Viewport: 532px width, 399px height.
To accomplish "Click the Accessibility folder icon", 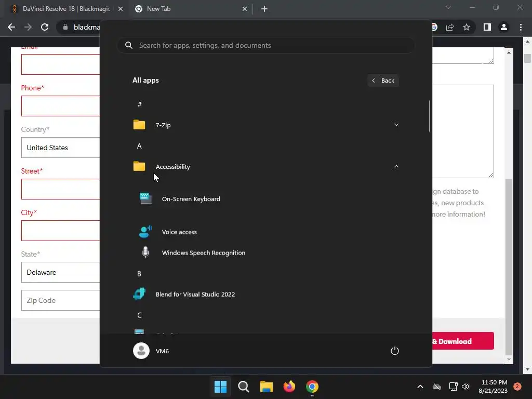I will point(139,166).
